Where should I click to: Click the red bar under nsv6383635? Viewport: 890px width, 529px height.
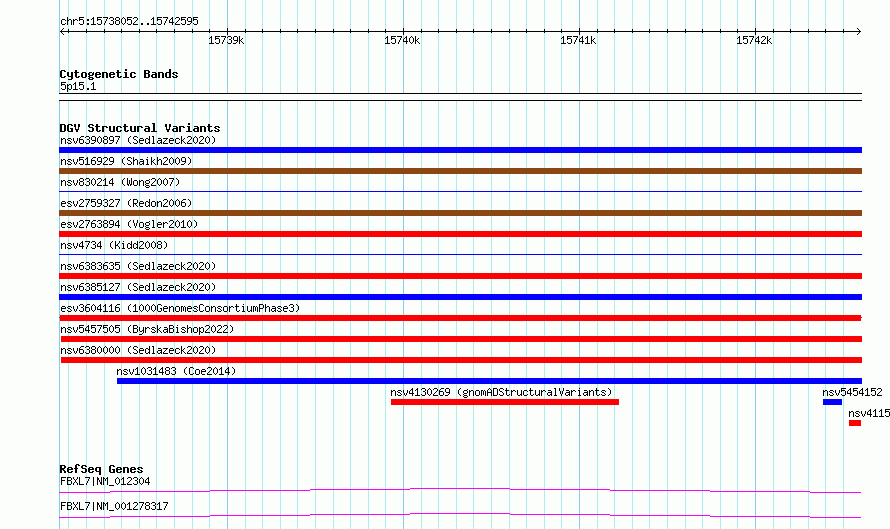pos(460,276)
